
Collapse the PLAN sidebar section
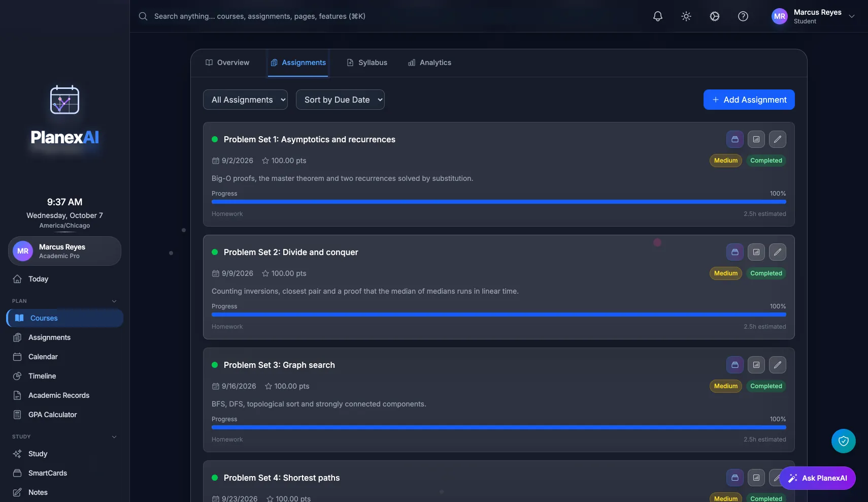pyautogui.click(x=64, y=301)
